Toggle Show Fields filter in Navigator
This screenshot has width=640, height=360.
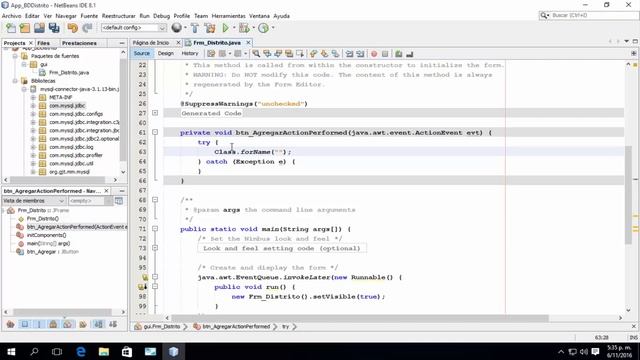point(25,324)
